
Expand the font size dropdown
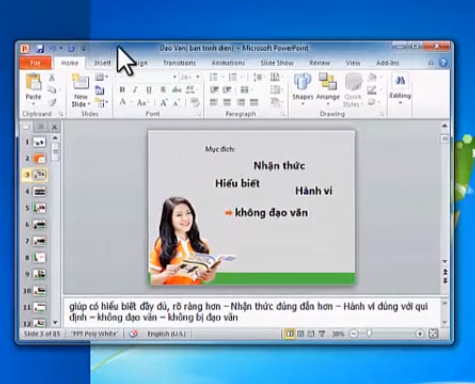pyautogui.click(x=198, y=77)
